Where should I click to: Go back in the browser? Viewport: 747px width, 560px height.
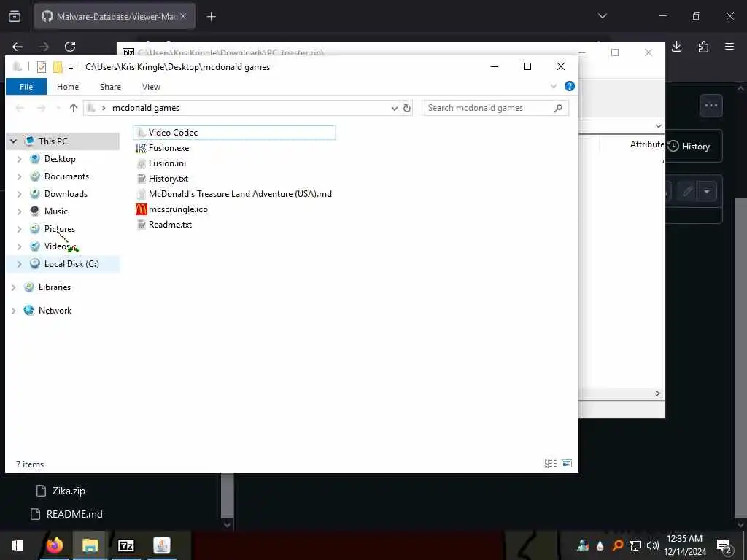(18, 47)
